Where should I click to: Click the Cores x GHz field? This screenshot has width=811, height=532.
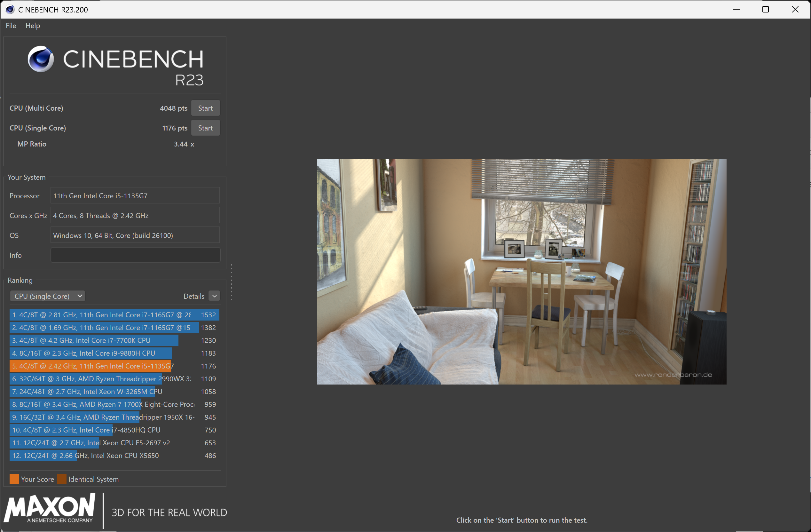135,215
